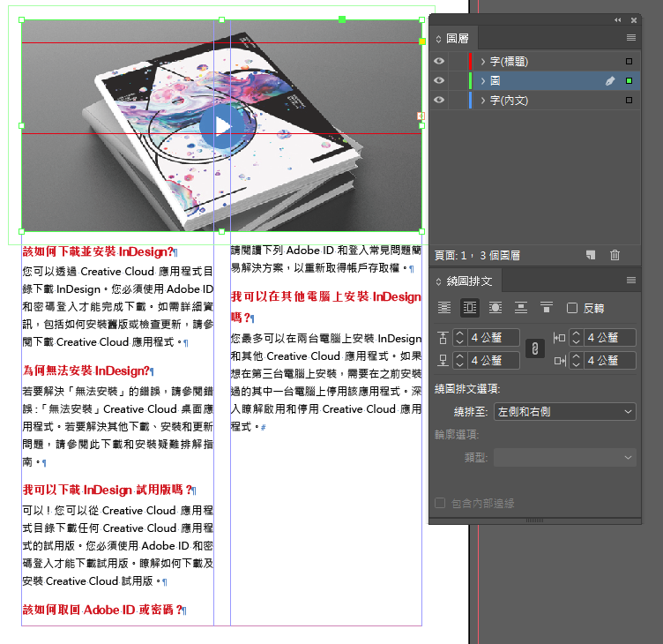Click selection square of 字(內文) layer
The width and height of the screenshot is (663, 644).
629,101
